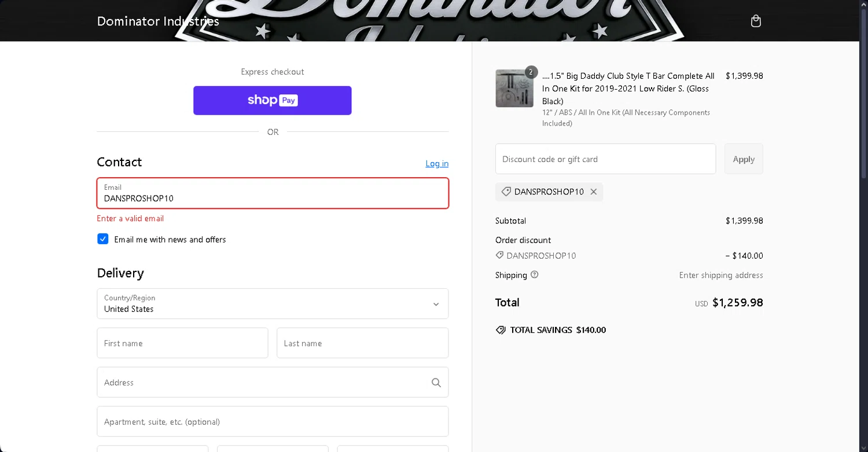Click the tag icon in the discount chip
This screenshot has width=868, height=452.
(x=506, y=192)
